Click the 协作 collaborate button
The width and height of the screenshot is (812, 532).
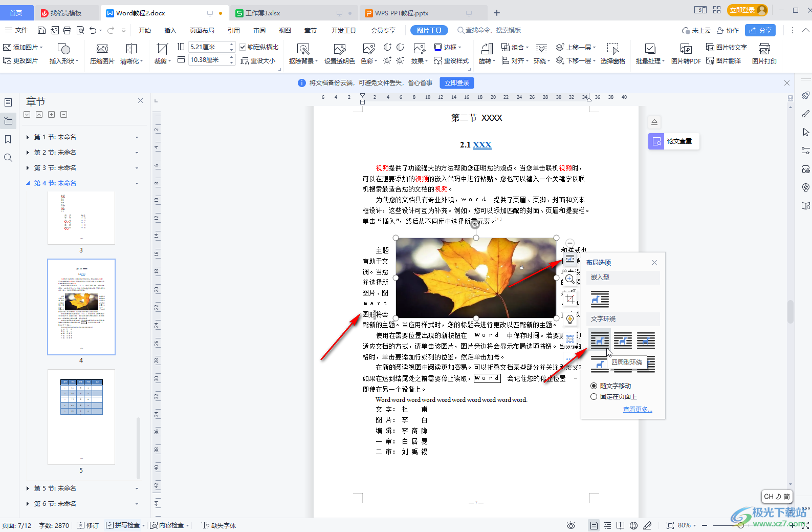728,30
